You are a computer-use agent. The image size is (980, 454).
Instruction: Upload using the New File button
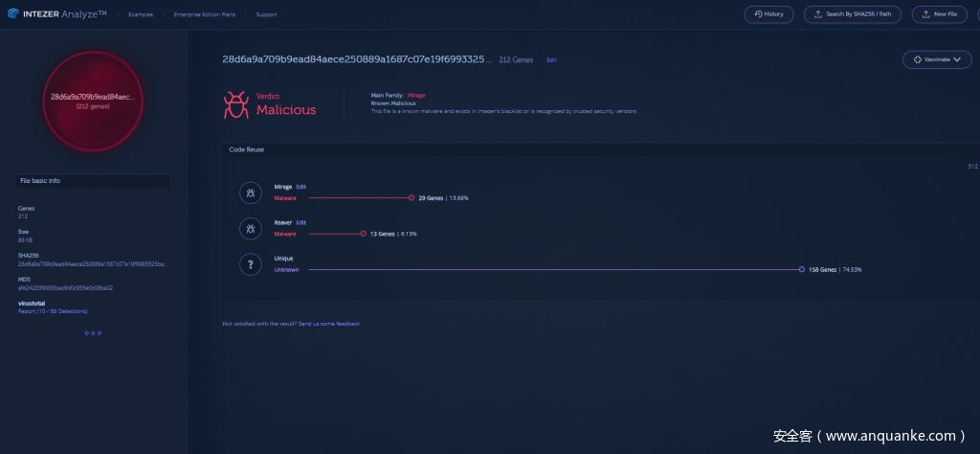coord(939,14)
